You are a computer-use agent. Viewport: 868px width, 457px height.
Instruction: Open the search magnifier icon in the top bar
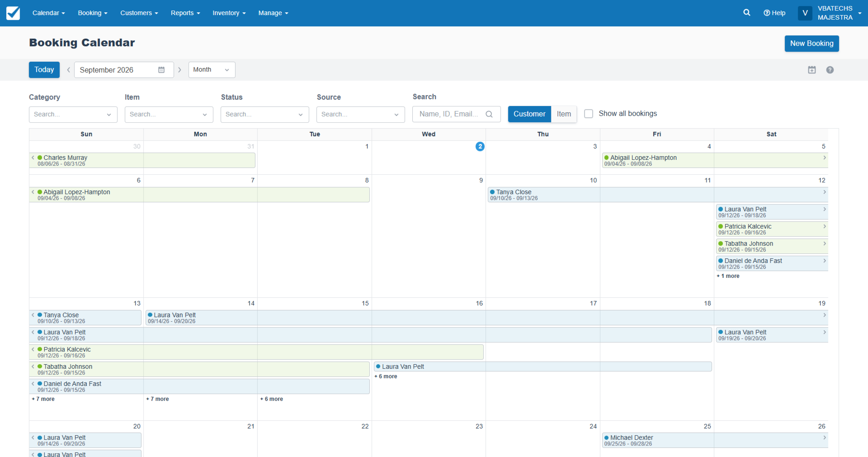747,13
